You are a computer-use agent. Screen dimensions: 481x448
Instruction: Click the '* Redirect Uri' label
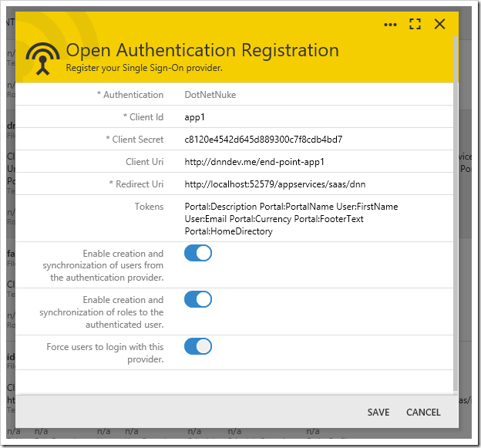[136, 184]
